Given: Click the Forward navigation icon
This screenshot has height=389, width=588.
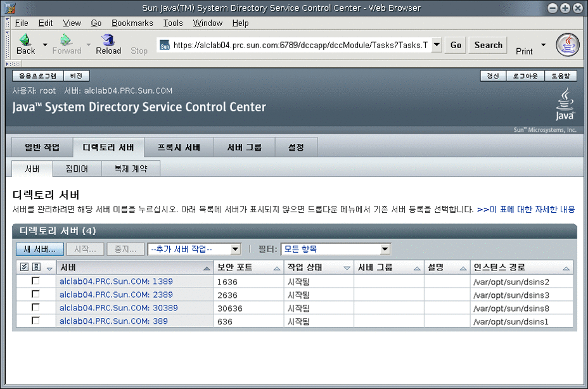Looking at the screenshot, I should (66, 40).
